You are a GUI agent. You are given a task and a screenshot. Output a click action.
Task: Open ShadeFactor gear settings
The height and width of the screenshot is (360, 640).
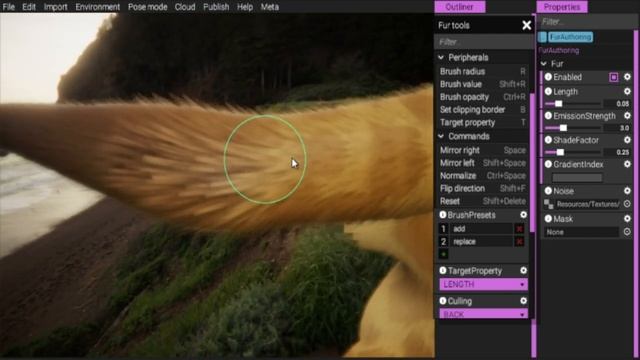coord(627,140)
